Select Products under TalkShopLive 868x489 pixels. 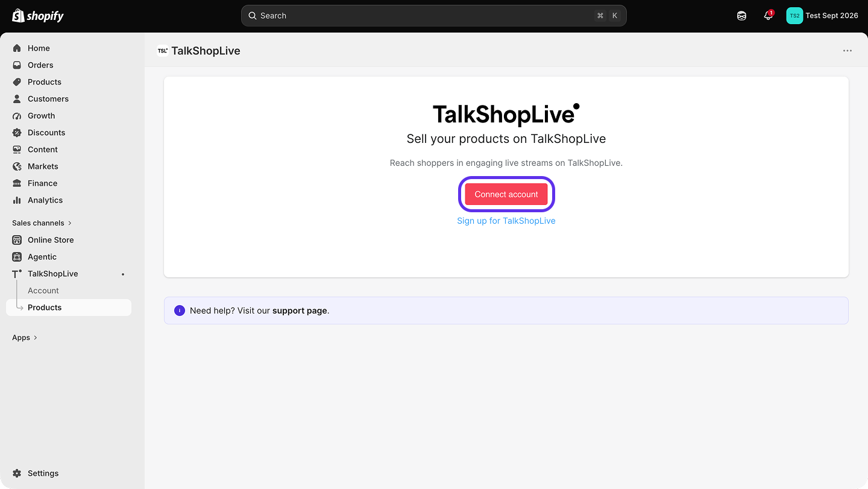coord(69,308)
